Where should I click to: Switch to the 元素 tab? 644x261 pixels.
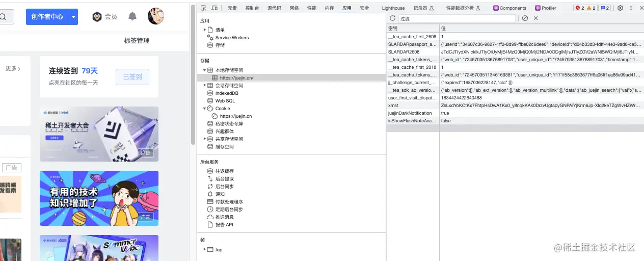(232, 8)
